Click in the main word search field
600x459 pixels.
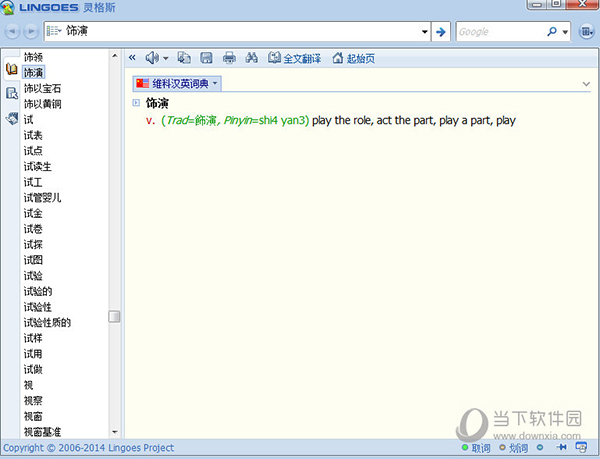pyautogui.click(x=241, y=31)
